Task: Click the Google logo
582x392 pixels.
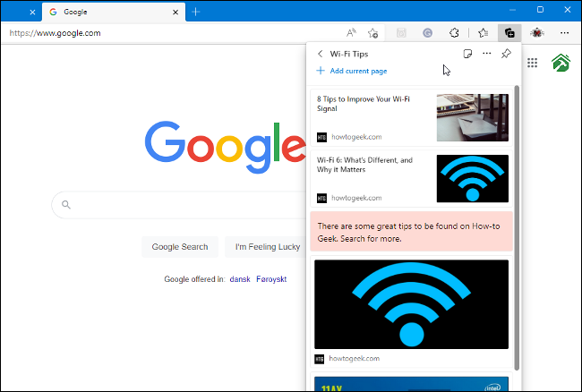Action: [x=226, y=148]
